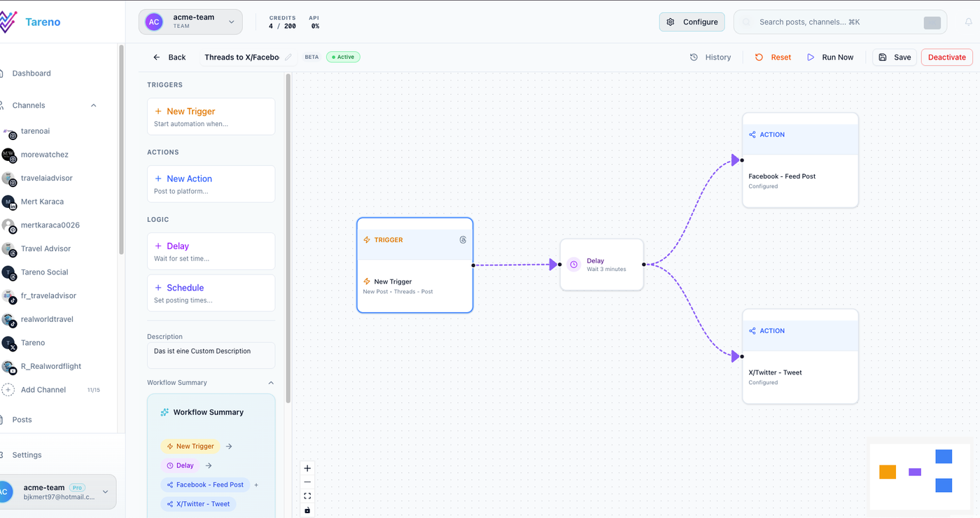This screenshot has height=518, width=980.
Task: Click the New Trigger chip in summary
Action: 190,446
